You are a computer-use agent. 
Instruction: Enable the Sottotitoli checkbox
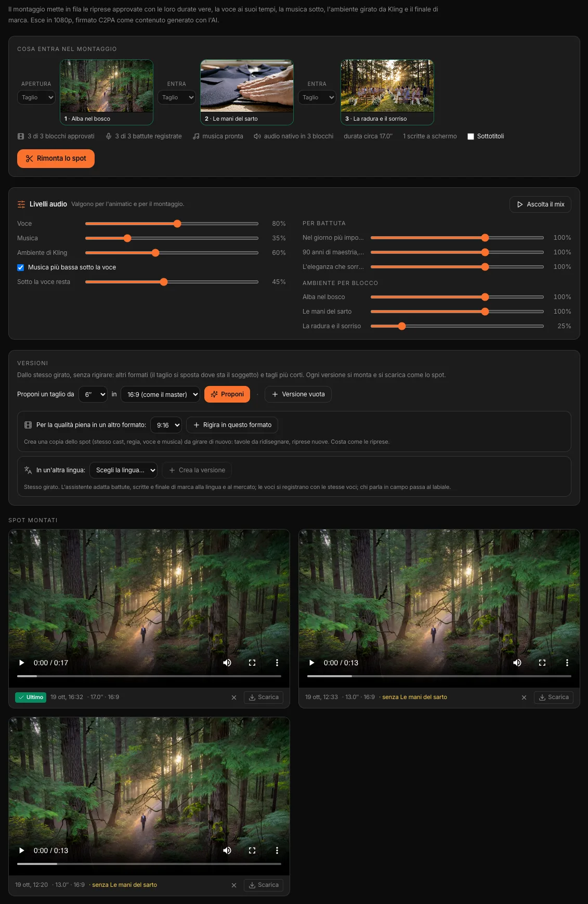[471, 136]
